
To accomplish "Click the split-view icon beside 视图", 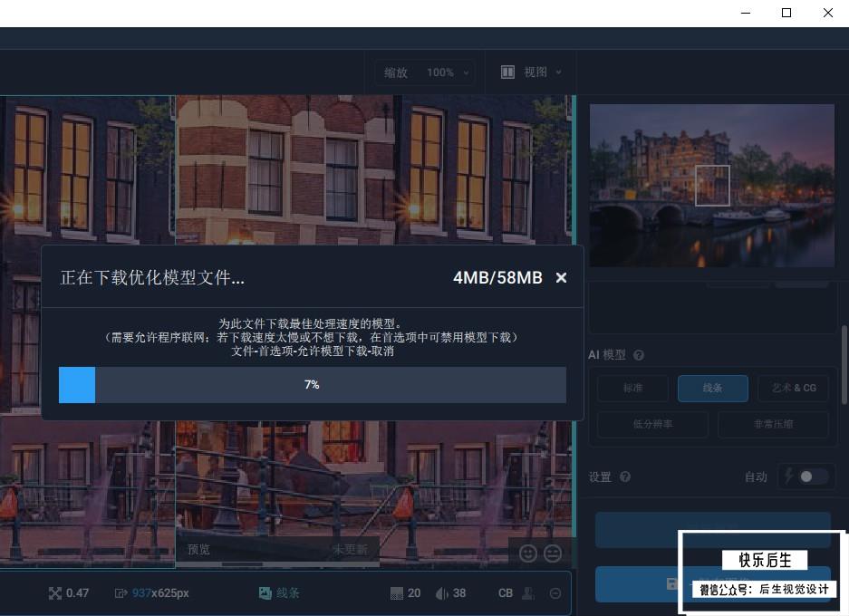I will (507, 72).
